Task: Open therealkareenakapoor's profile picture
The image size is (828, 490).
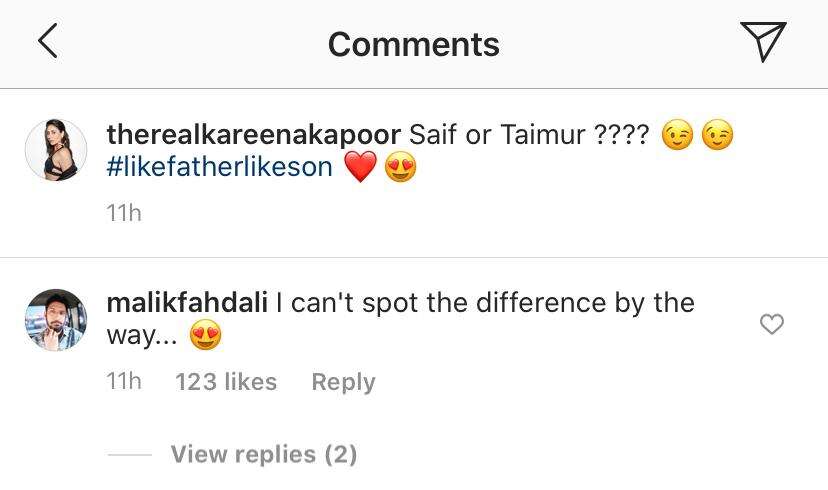Action: [x=56, y=150]
